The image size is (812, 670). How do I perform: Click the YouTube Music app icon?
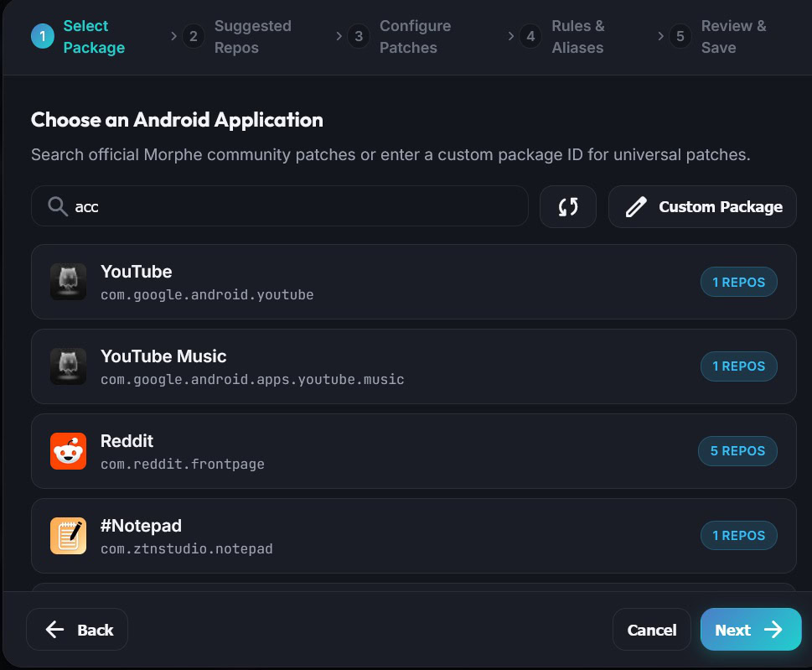tap(69, 366)
